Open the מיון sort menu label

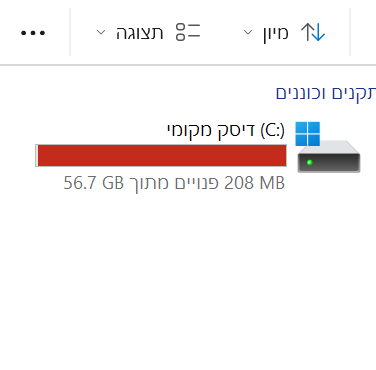276,33
